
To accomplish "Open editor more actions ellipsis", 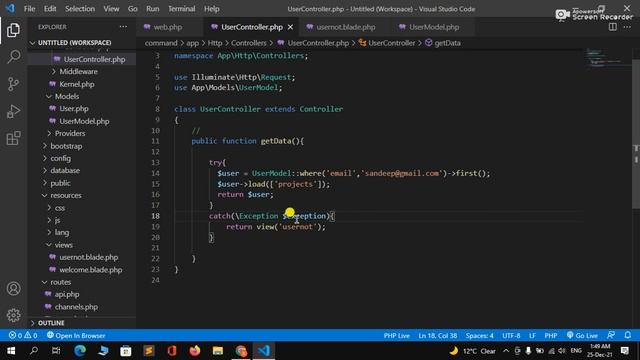I will 627,27.
